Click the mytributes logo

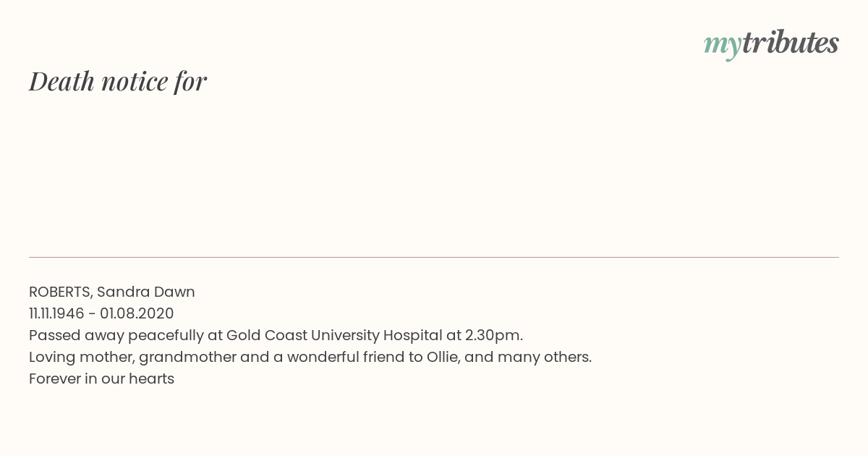pos(771,43)
